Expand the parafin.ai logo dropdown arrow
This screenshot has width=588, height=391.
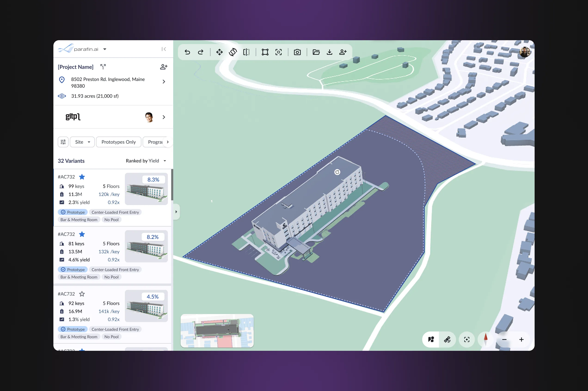tap(105, 49)
